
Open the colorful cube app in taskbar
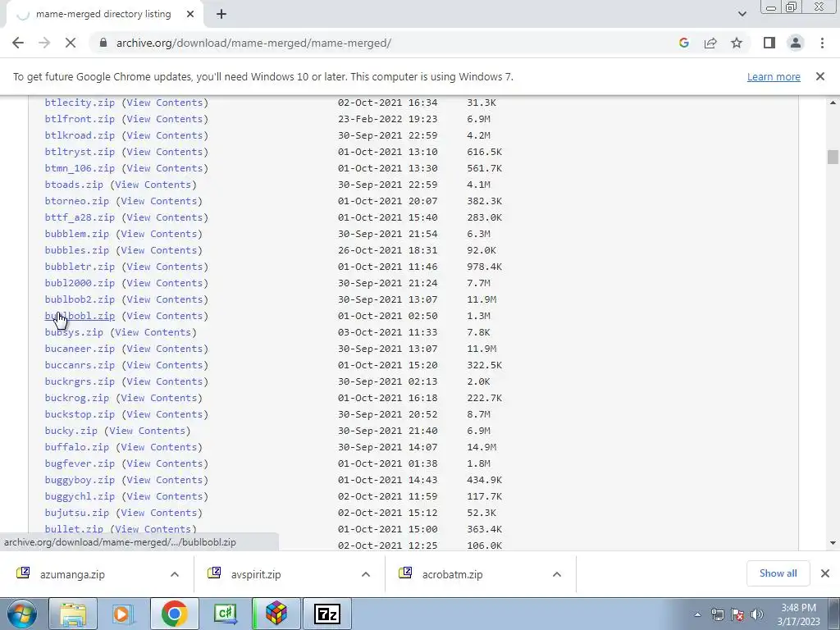pyautogui.click(x=276, y=614)
